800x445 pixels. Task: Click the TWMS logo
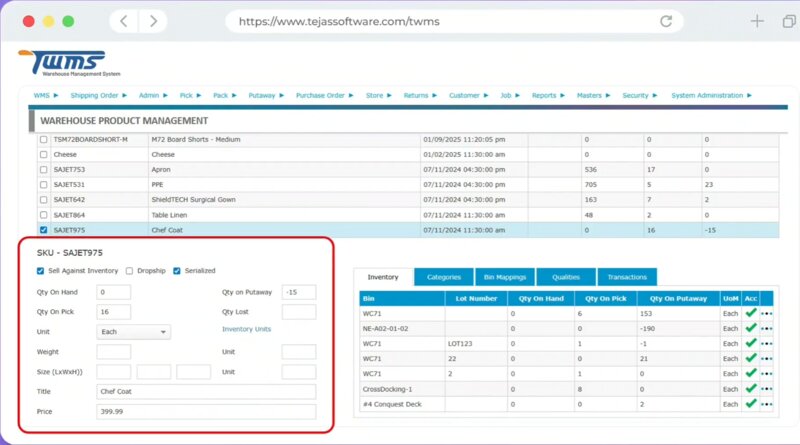(x=66, y=66)
